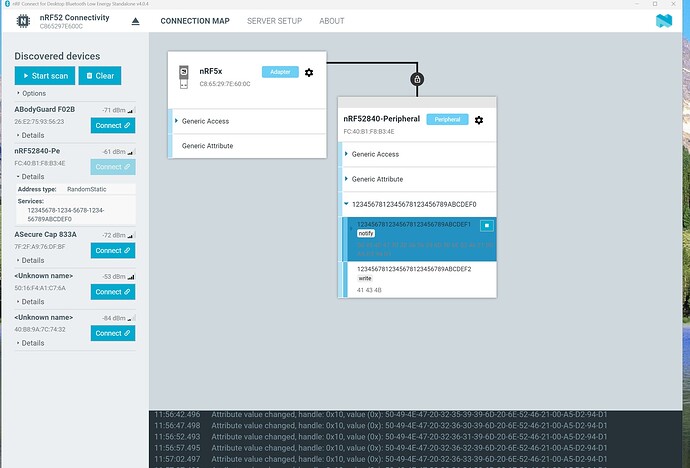Click the service UUID under Services

(x=66, y=214)
